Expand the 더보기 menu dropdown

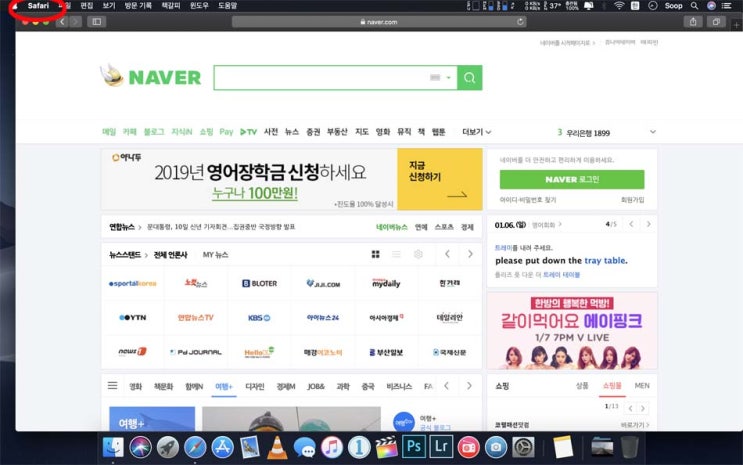pyautogui.click(x=477, y=132)
